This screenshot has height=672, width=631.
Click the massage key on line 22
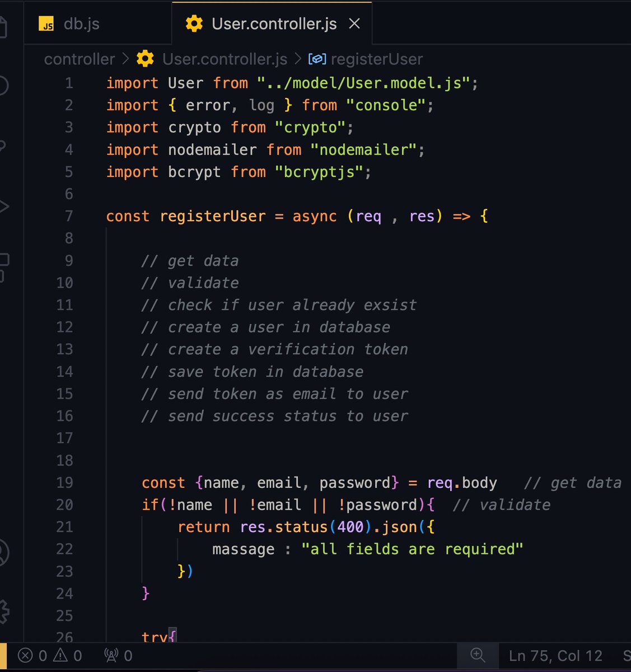tap(244, 549)
